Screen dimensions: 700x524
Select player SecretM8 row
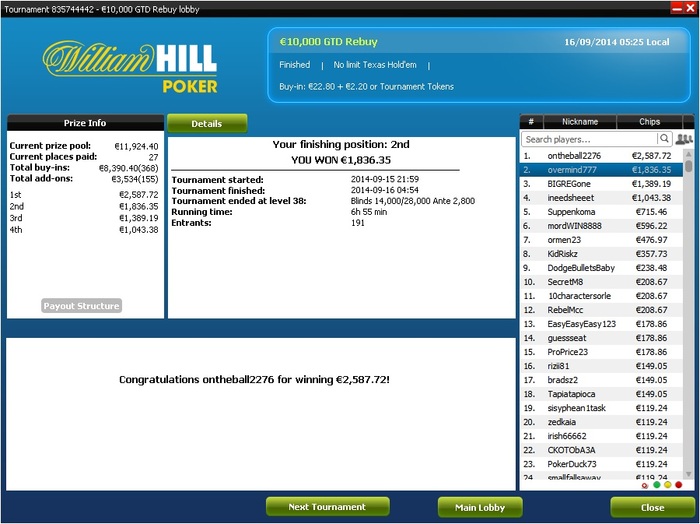[601, 282]
